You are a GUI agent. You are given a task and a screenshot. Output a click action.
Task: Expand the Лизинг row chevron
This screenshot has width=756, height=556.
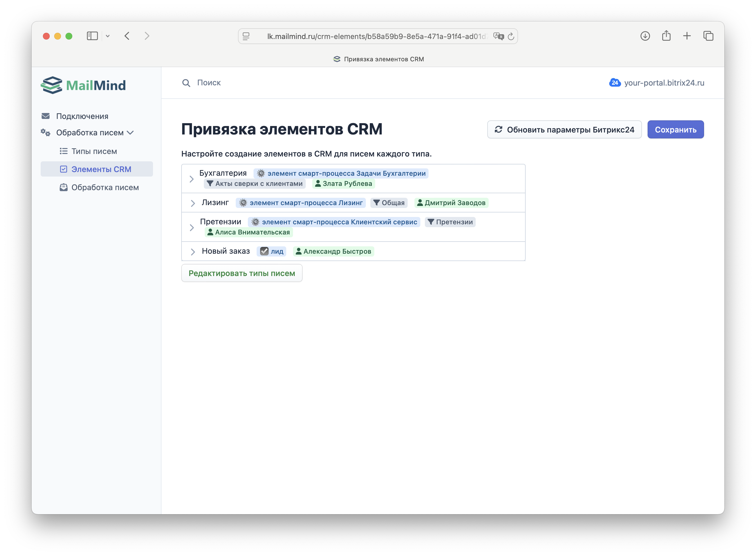(193, 203)
